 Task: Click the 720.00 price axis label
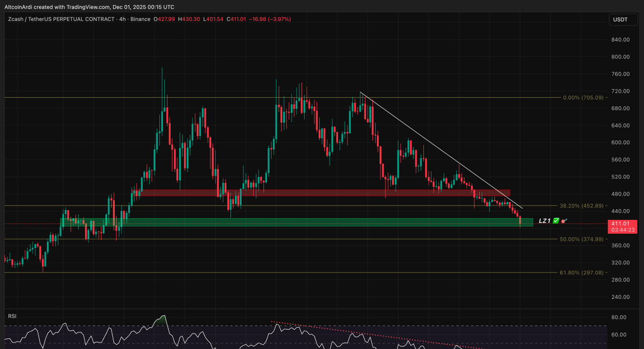tap(620, 91)
